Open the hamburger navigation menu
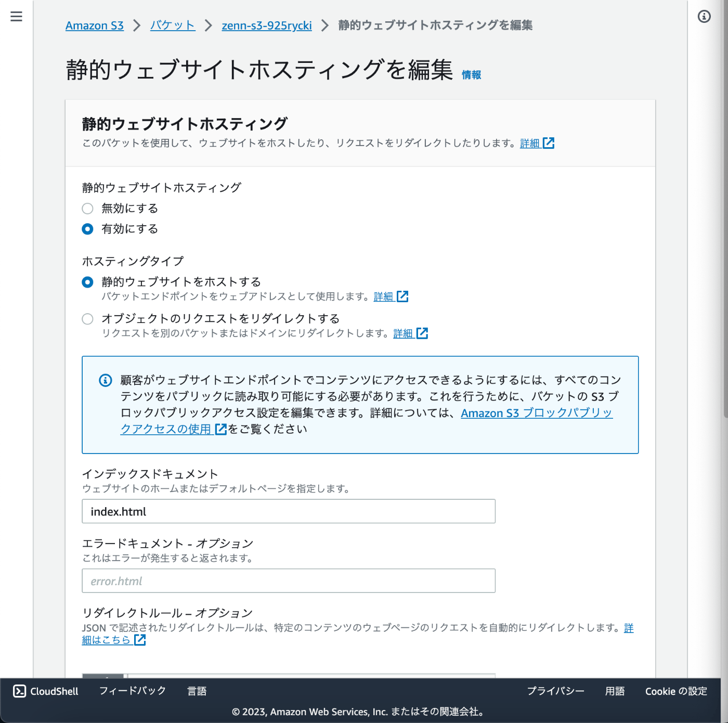Screen dimensions: 728x723 (16, 17)
